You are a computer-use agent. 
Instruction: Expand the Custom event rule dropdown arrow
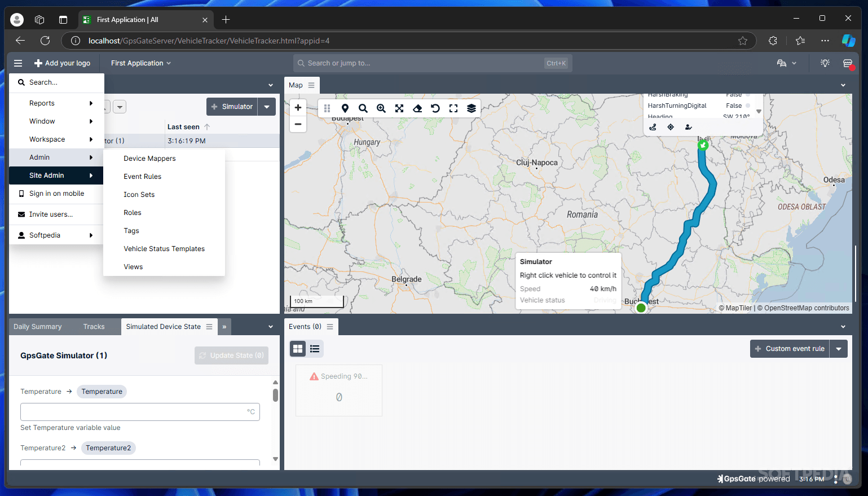tap(839, 349)
